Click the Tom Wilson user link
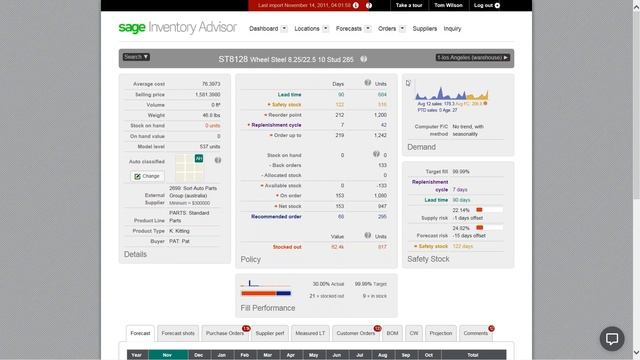The width and height of the screenshot is (640, 360). click(448, 5)
